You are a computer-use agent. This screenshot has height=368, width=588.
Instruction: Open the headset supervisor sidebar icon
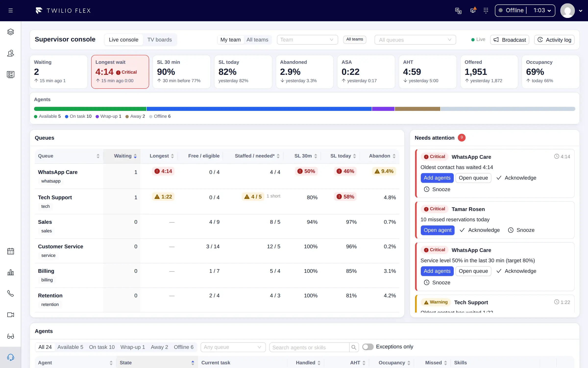click(x=11, y=357)
